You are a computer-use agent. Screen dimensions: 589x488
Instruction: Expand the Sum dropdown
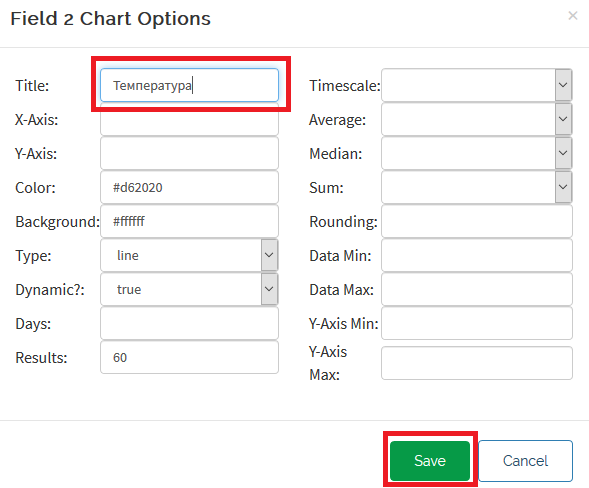coord(477,187)
